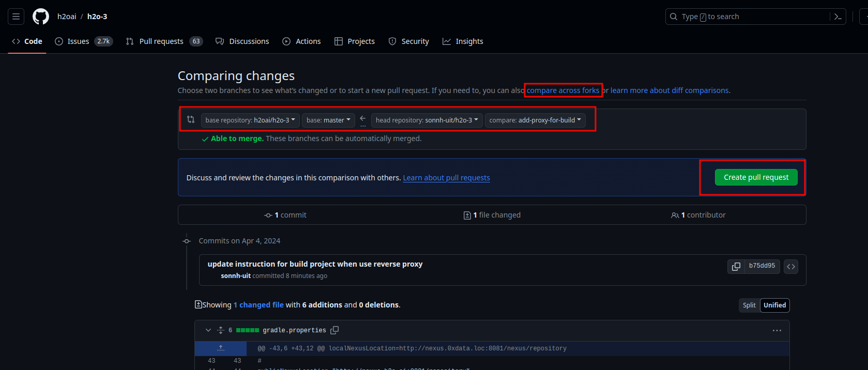Switch to Unified diff view
The height and width of the screenshot is (370, 868).
774,305
